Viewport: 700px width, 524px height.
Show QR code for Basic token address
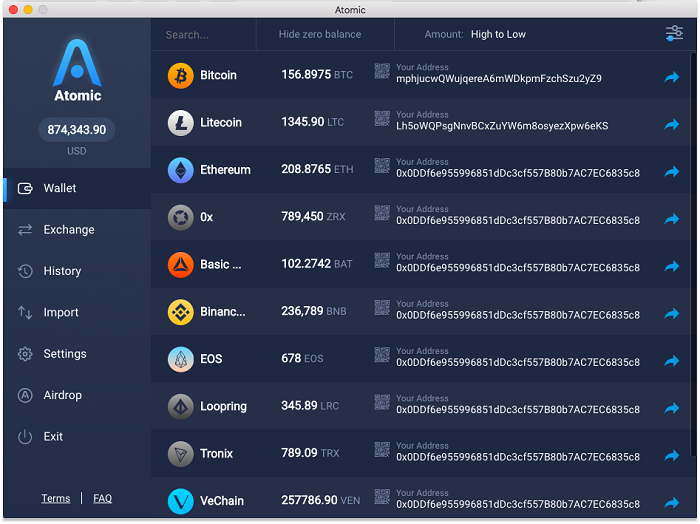pyautogui.click(x=382, y=260)
